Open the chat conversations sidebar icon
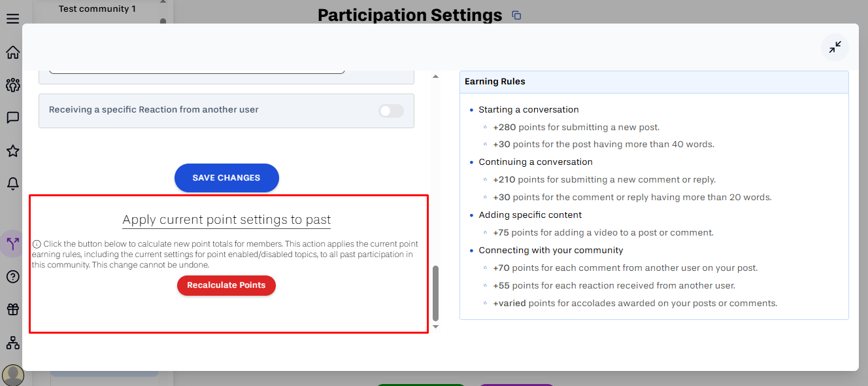The image size is (868, 386). pos(12,118)
